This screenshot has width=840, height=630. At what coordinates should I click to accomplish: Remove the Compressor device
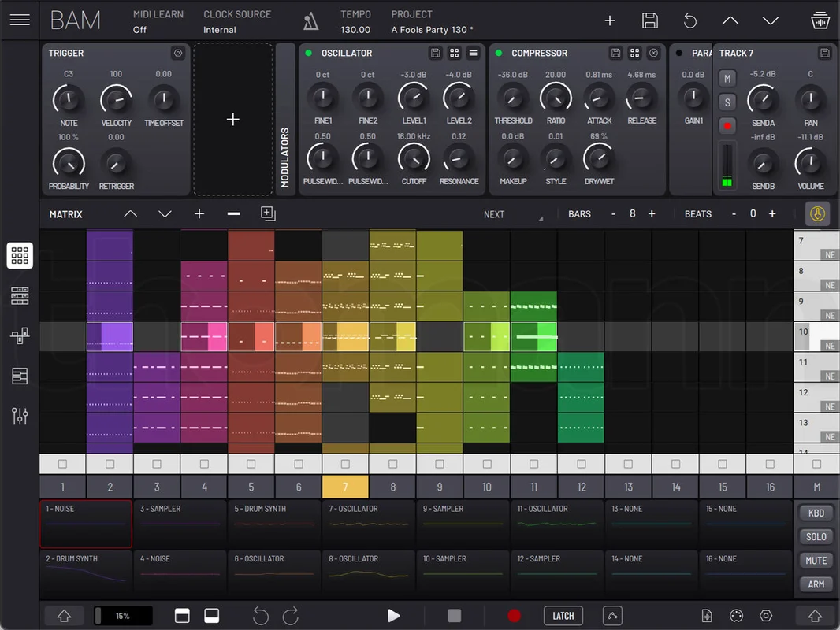point(653,53)
